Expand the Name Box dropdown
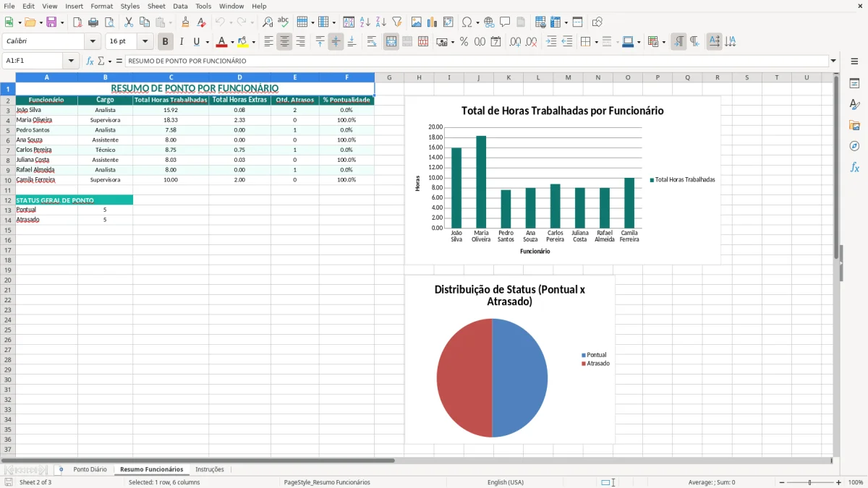 tap(71, 61)
